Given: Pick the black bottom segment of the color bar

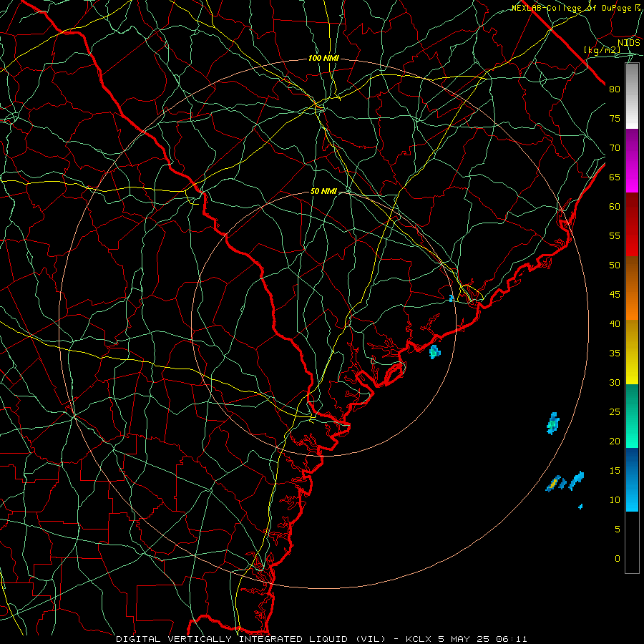Looking at the screenshot, I should [x=632, y=542].
